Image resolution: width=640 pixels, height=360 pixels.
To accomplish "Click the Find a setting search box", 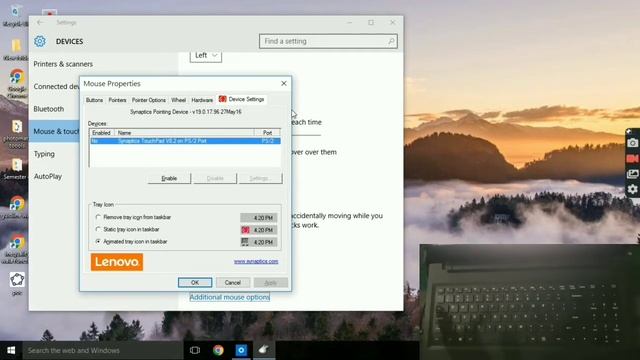I will 328,41.
